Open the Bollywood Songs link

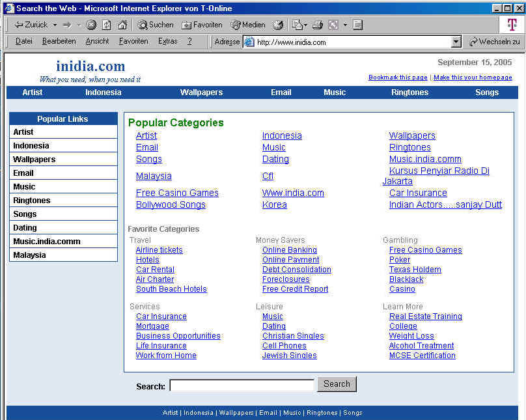pos(171,204)
